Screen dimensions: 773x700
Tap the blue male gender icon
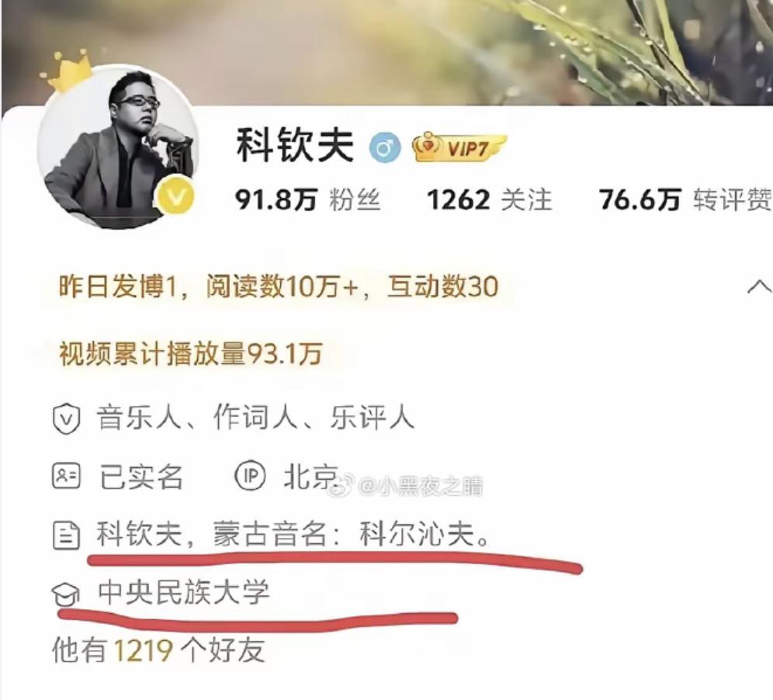point(386,147)
